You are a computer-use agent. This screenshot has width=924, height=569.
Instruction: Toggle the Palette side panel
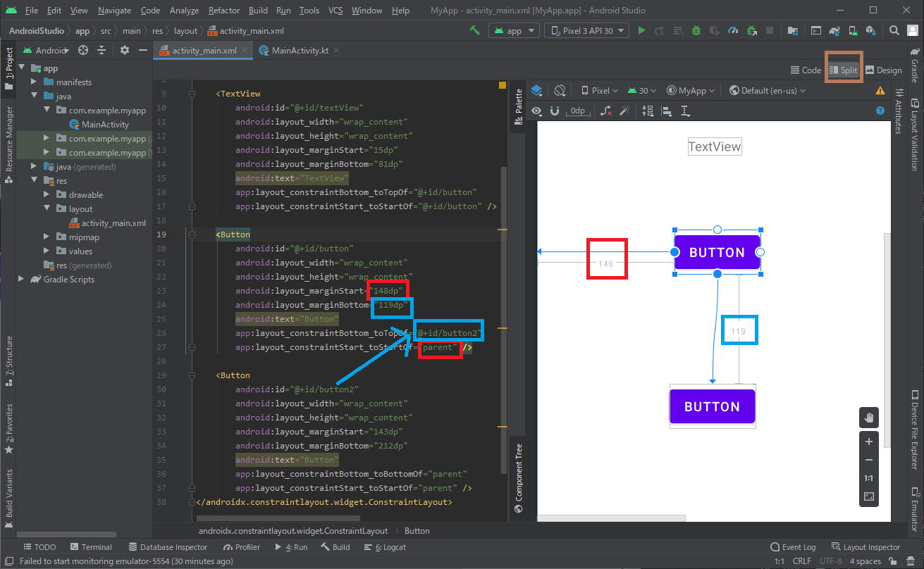518,106
